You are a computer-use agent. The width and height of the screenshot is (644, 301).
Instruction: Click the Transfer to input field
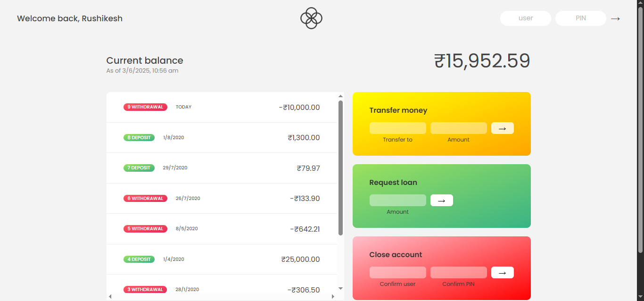coord(397,128)
